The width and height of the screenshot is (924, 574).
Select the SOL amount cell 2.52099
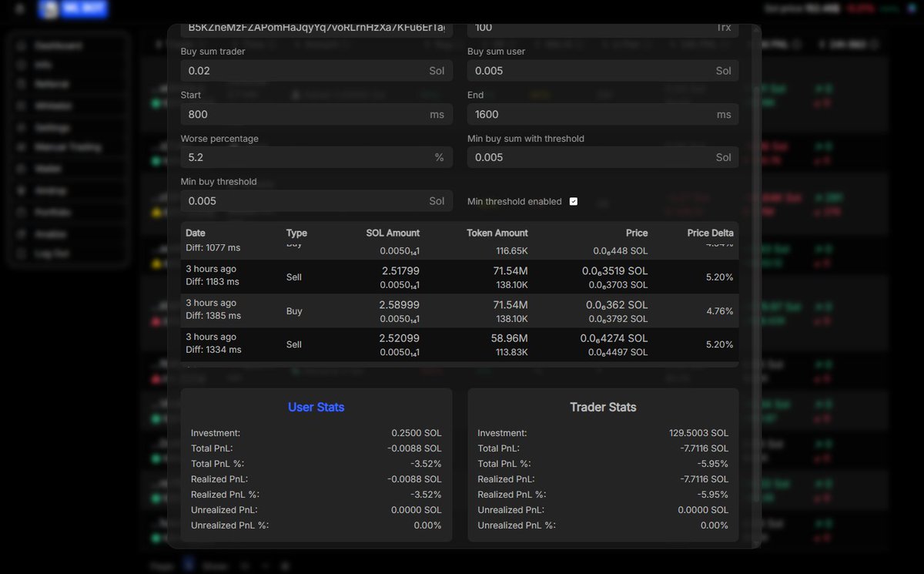[399, 338]
